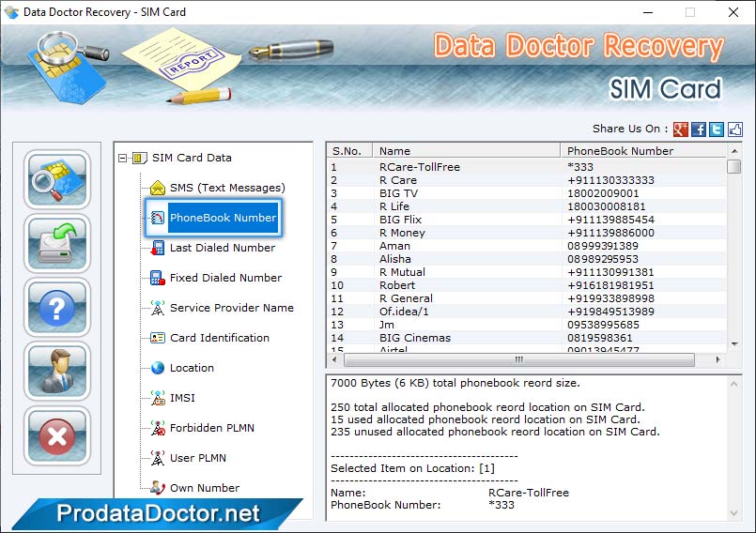The height and width of the screenshot is (533, 756).
Task: Select the Aman contact row
Action: click(x=527, y=246)
